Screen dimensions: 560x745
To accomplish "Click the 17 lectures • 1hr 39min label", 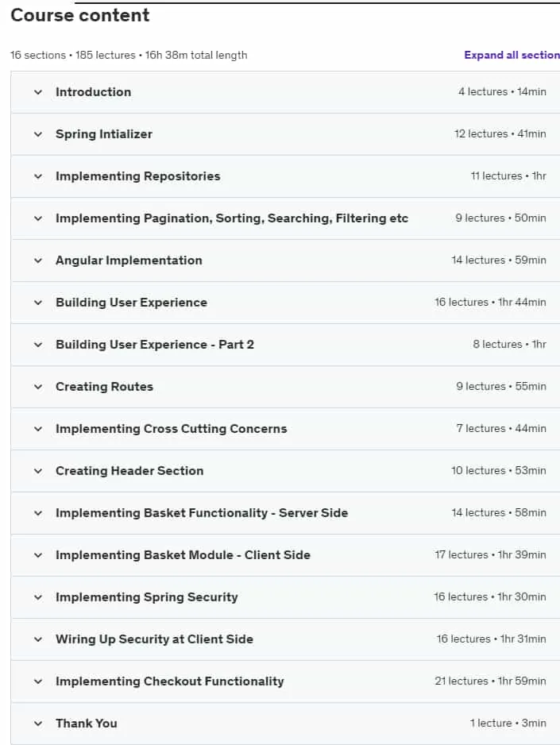I will click(490, 555).
